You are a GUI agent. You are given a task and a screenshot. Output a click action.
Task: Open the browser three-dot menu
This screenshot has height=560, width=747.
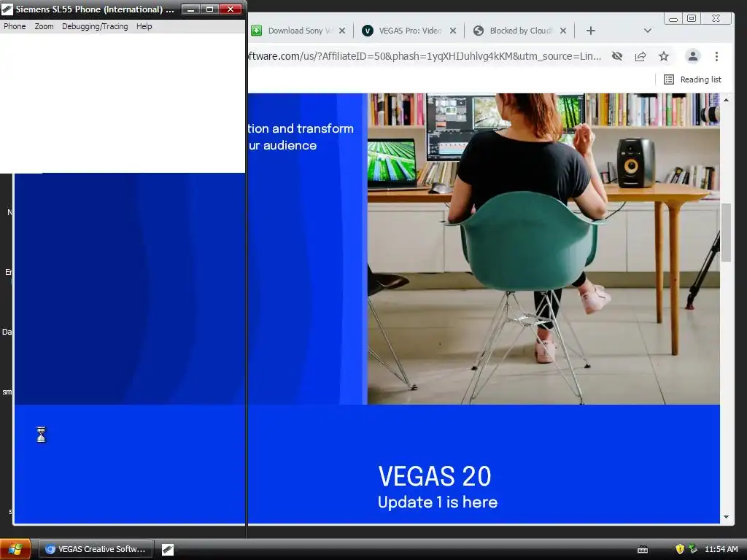click(x=716, y=56)
